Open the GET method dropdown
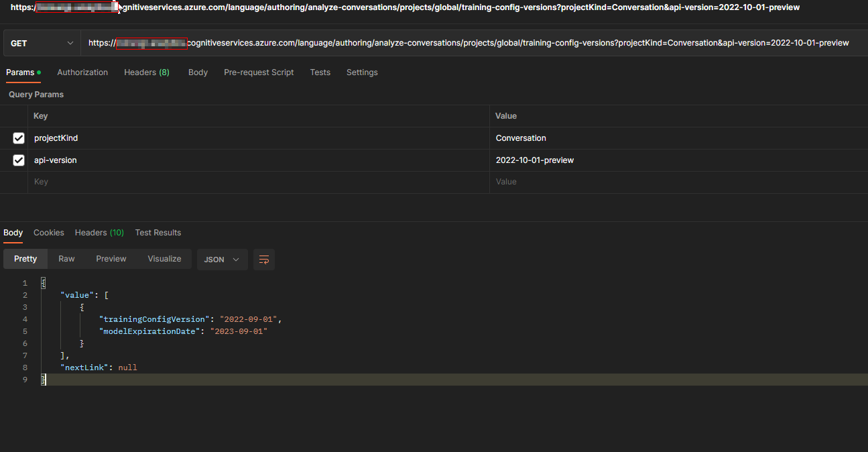This screenshot has width=868, height=452. click(42, 42)
